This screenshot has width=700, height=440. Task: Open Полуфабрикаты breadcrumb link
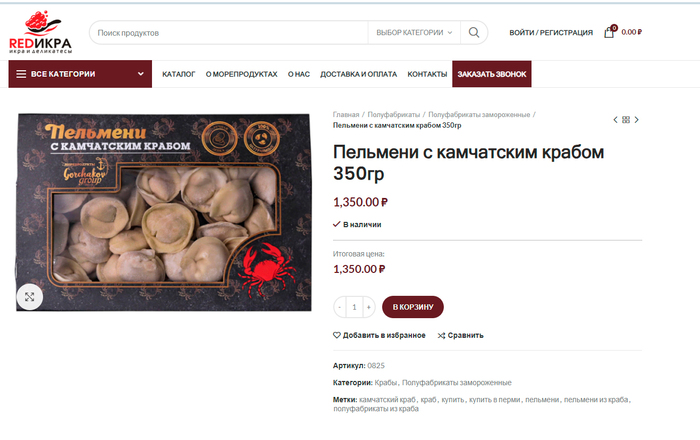[394, 115]
